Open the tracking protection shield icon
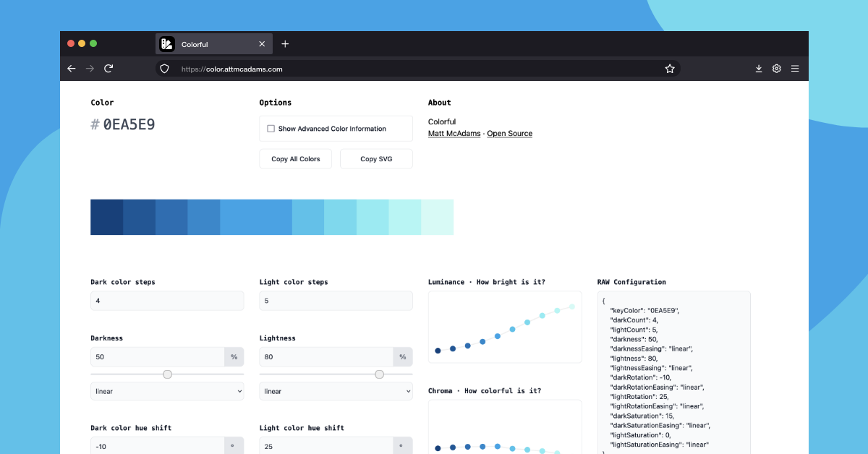Image resolution: width=868 pixels, height=454 pixels. click(x=164, y=69)
